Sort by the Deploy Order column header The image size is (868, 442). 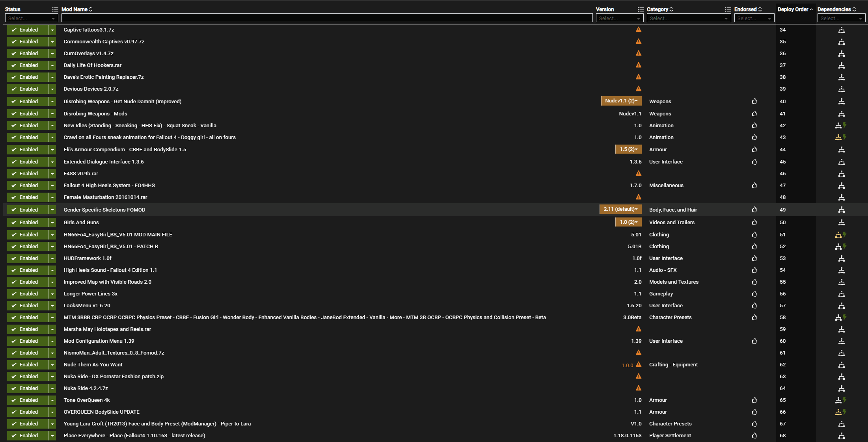[793, 9]
